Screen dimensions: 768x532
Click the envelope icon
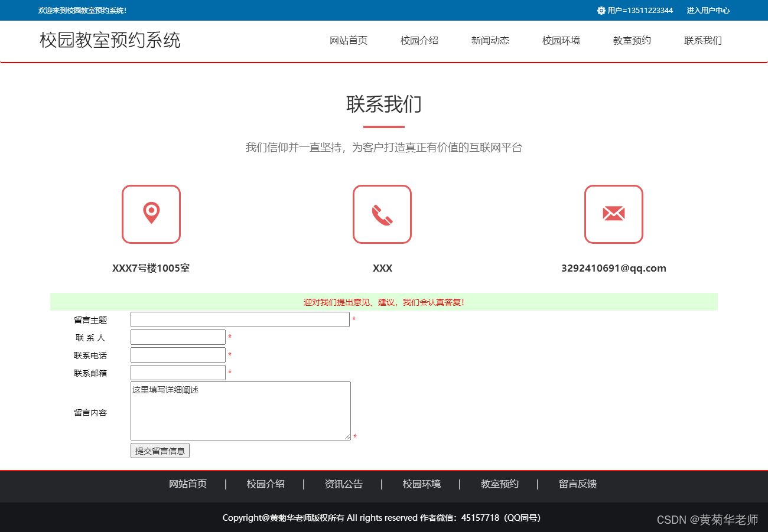pos(614,214)
